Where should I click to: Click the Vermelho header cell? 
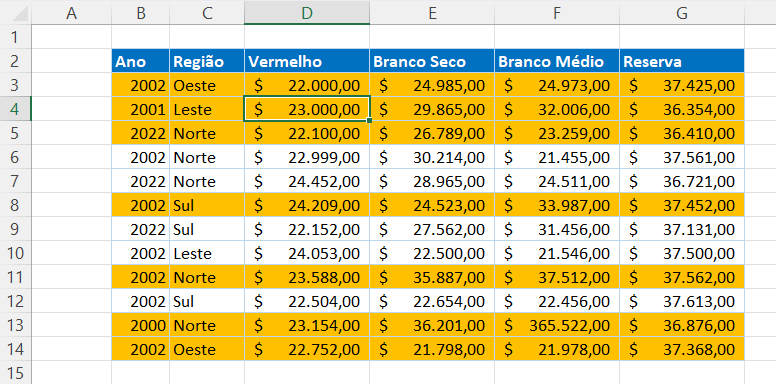[x=307, y=61]
